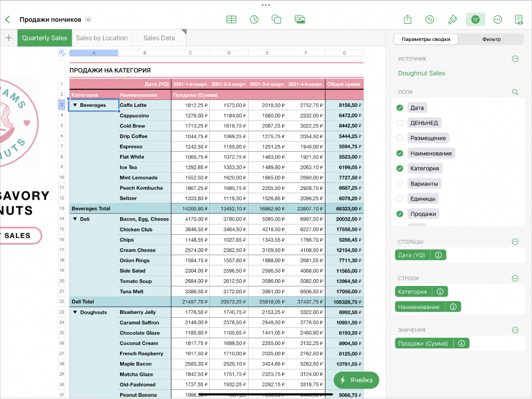This screenshot has width=532, height=399.
Task: Open the insert chart menu icon
Action: coord(254,19)
